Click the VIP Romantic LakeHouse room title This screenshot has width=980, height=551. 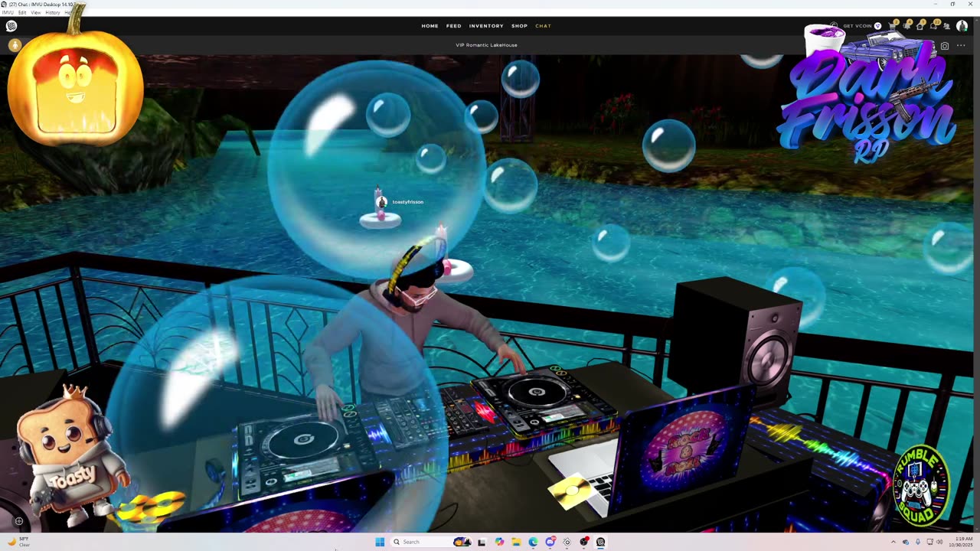point(486,45)
